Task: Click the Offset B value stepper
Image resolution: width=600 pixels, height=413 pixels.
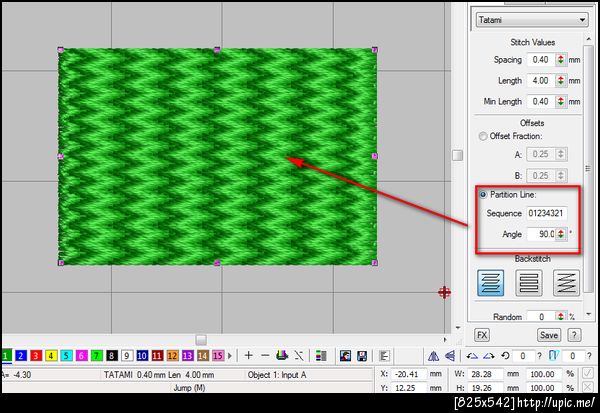Action: point(561,175)
